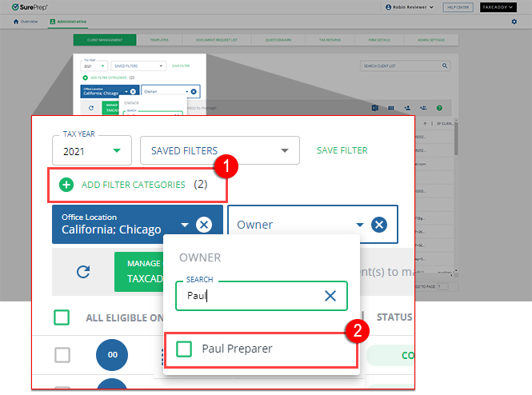Go to the Overview navigation item

(26, 22)
